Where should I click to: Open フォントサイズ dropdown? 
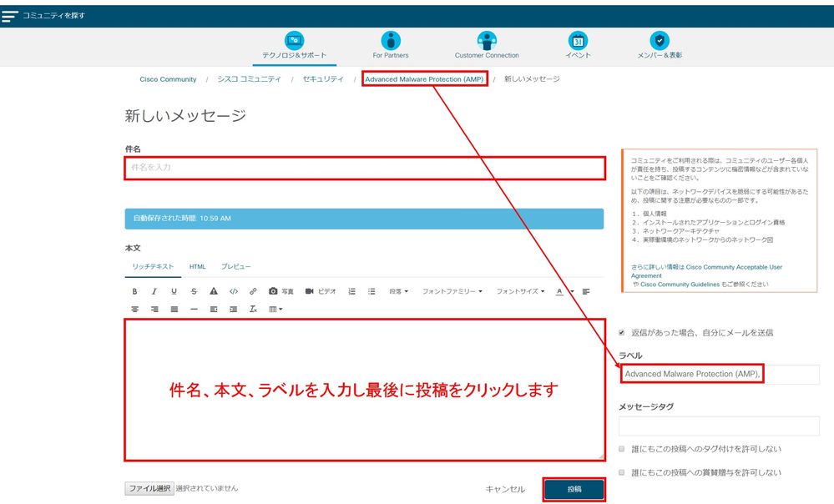tap(520, 291)
